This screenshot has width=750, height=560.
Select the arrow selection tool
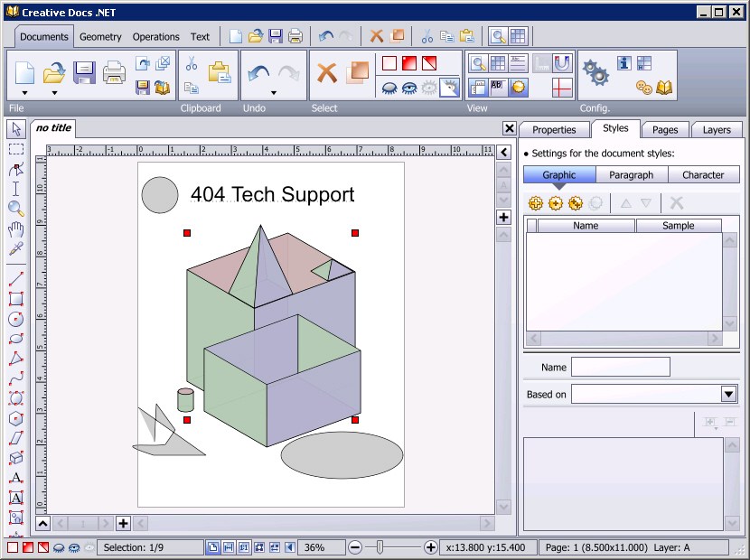(x=15, y=129)
